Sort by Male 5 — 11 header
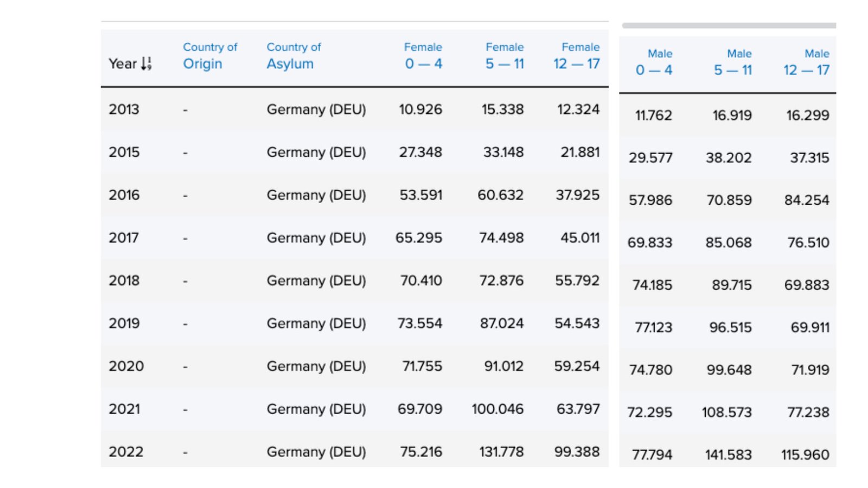 click(733, 62)
